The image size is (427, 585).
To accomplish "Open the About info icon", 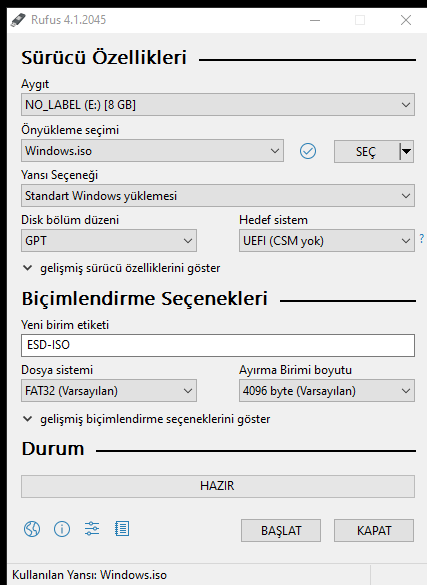I will tap(62, 529).
